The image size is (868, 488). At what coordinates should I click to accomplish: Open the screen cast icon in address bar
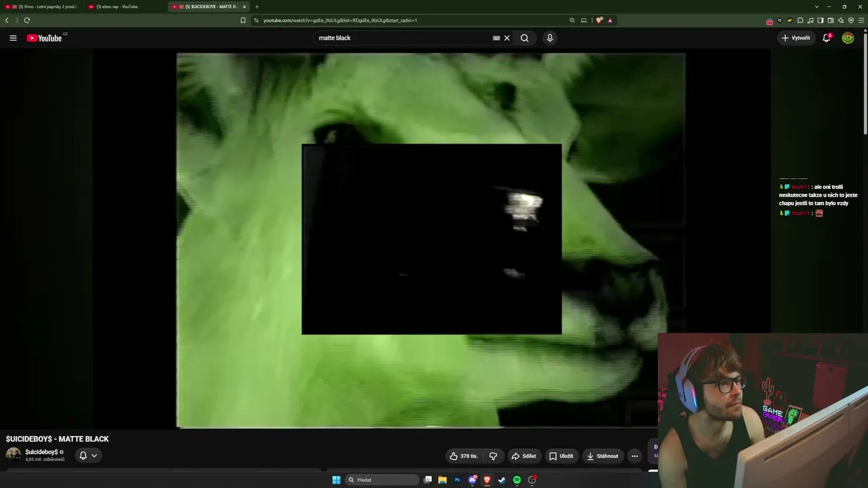coord(584,20)
